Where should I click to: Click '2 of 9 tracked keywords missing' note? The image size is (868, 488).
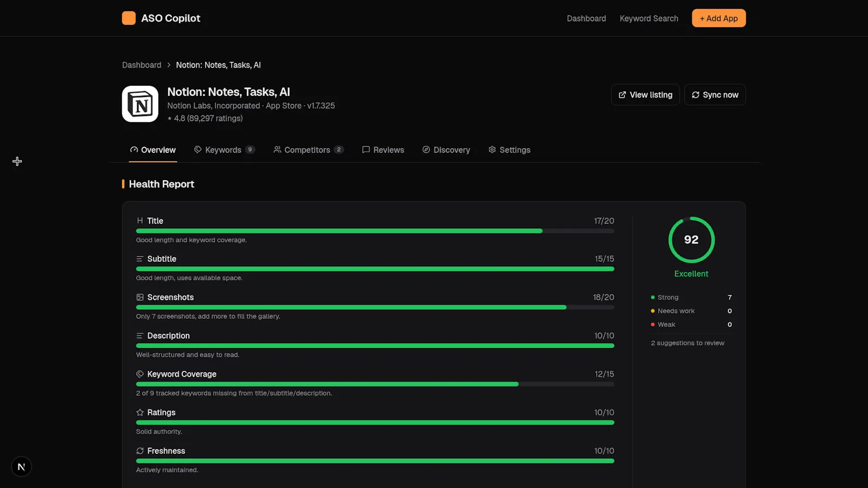click(234, 394)
